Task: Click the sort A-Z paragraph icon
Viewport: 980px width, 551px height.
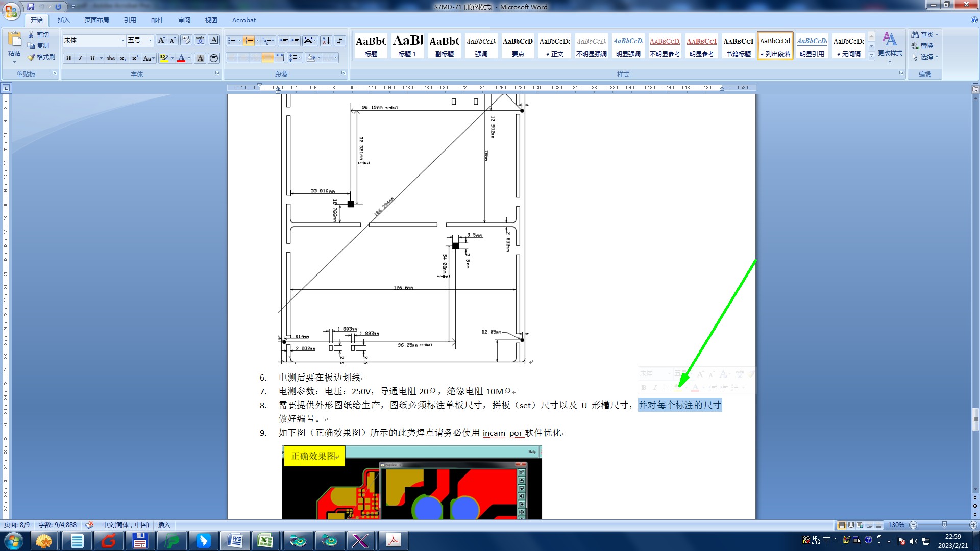Action: tap(326, 41)
